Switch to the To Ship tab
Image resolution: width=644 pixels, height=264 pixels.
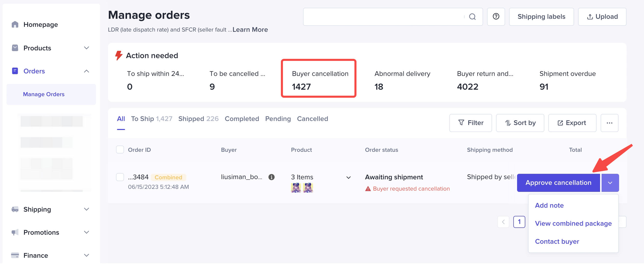(x=152, y=119)
